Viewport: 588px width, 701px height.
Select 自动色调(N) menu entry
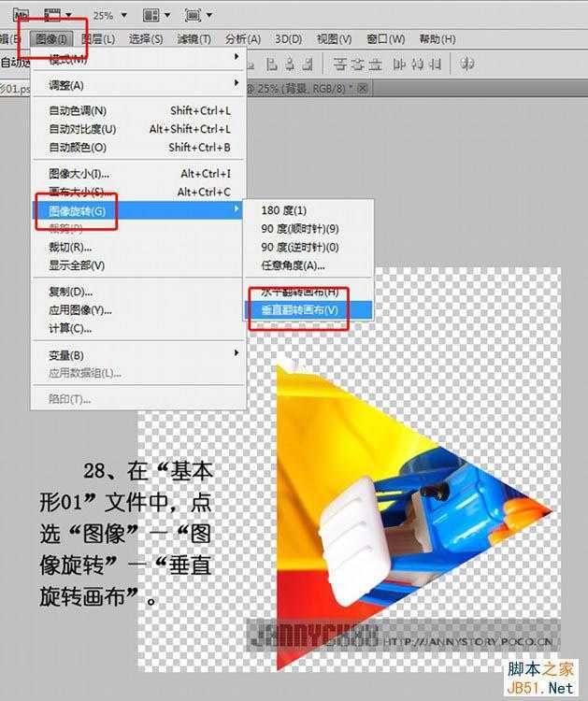[x=138, y=111]
